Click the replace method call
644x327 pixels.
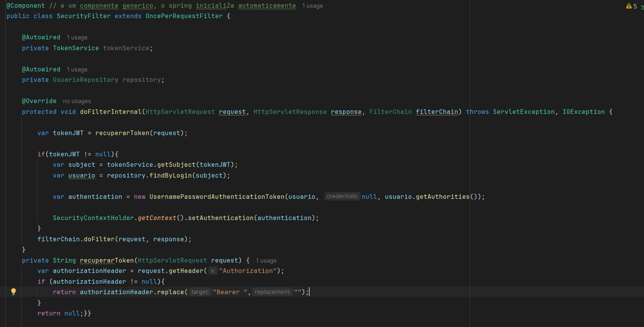[170, 292]
